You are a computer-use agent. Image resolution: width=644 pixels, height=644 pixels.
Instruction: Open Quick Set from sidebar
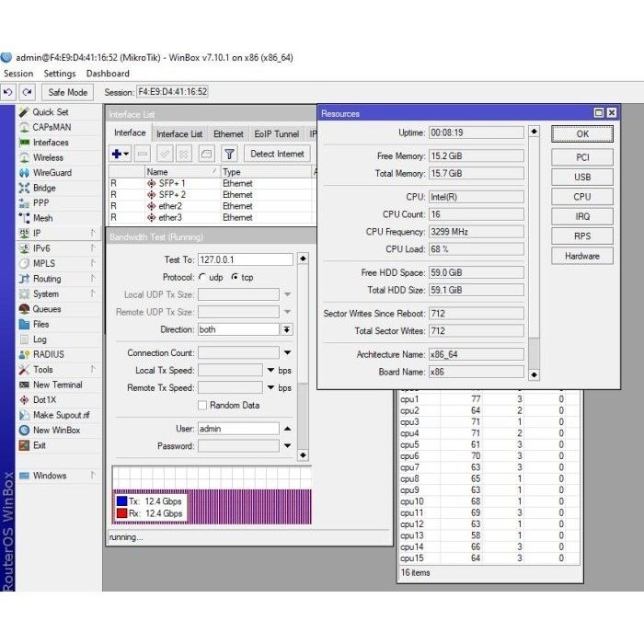50,112
